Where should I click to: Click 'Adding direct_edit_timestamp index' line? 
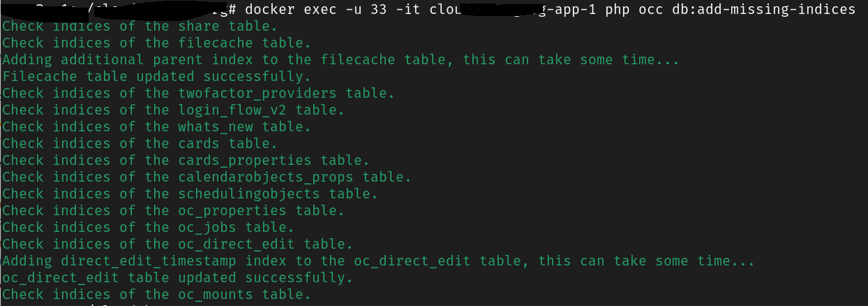(378, 261)
